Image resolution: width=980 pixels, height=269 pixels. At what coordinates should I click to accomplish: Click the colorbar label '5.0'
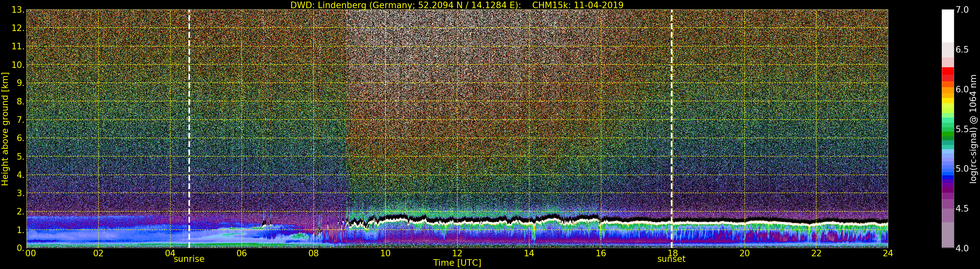point(962,168)
